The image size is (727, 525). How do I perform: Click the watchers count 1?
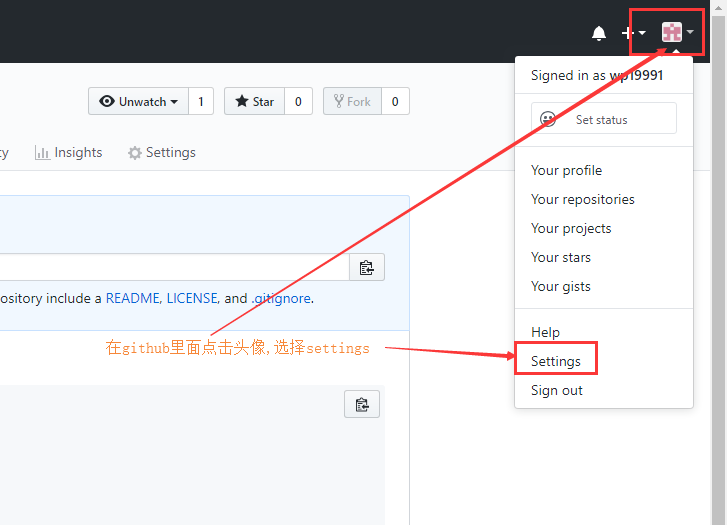click(201, 101)
